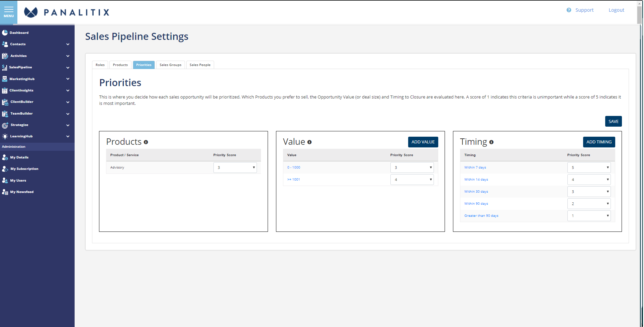Open the hamburger MENU button
The width and height of the screenshot is (644, 327).
click(x=9, y=12)
